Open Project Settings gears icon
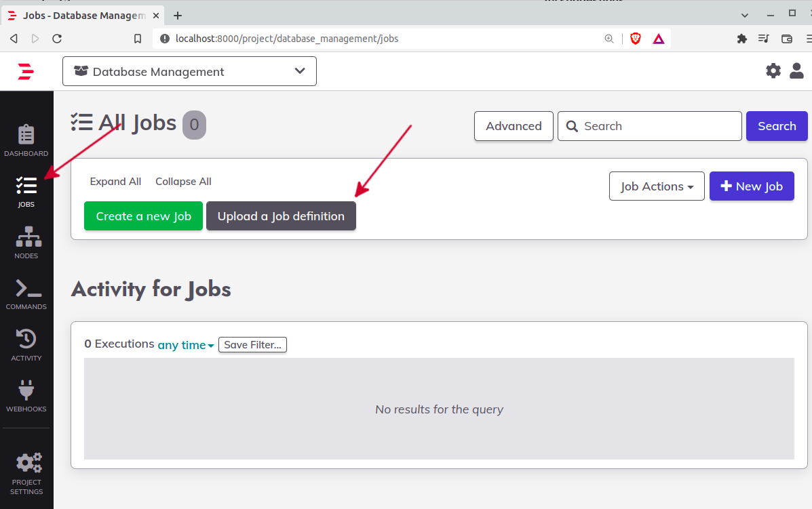 (27, 464)
